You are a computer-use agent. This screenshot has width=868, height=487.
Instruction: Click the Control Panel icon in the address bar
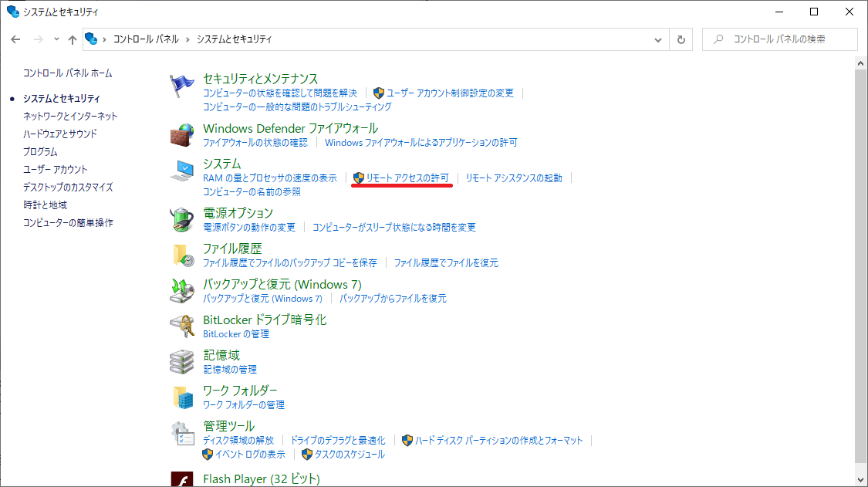point(91,39)
